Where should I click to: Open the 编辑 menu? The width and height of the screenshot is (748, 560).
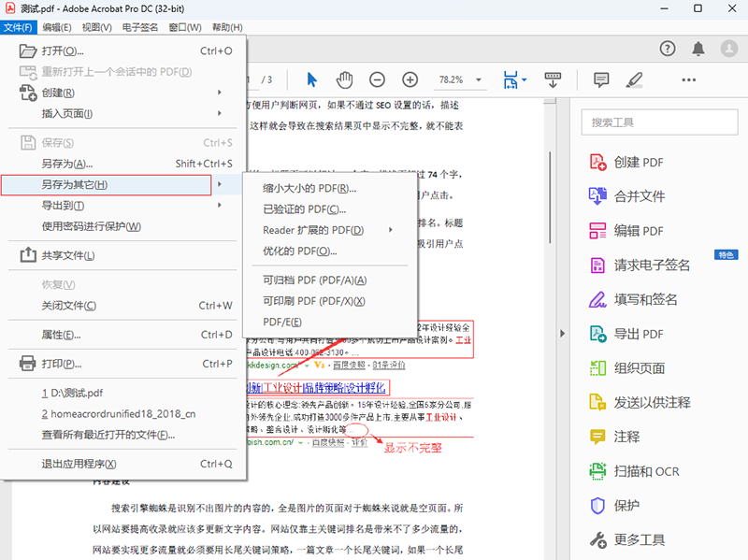57,27
